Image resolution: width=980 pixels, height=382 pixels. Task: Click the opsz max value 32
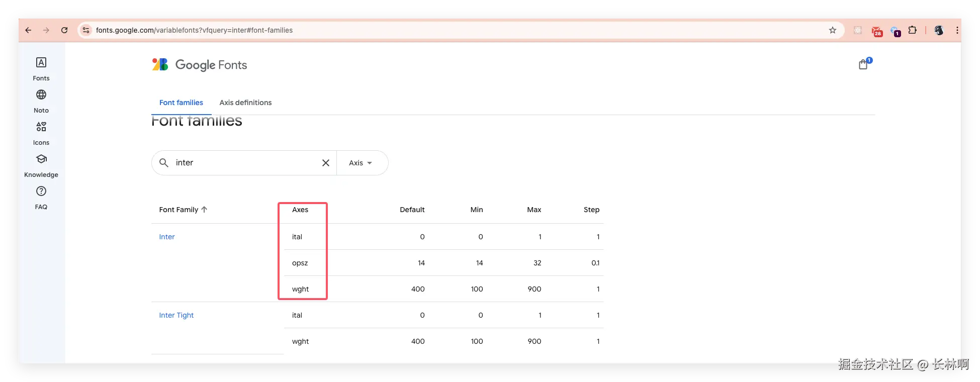tap(538, 263)
